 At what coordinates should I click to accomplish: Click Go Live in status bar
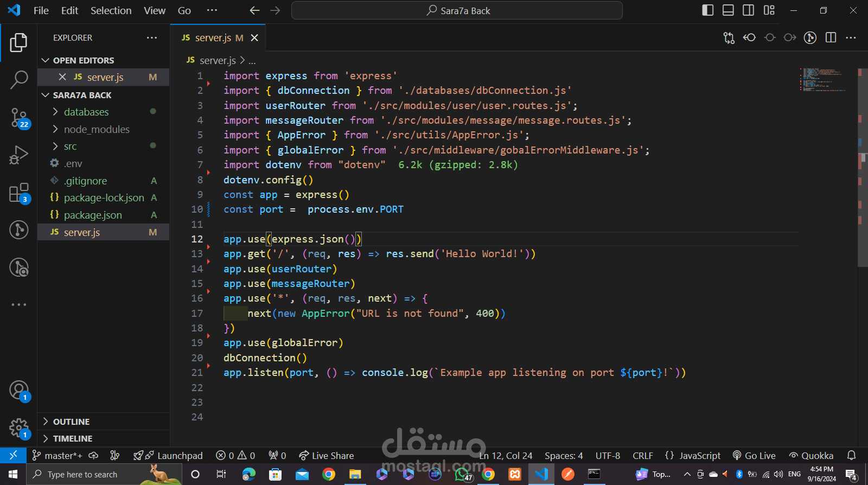click(754, 456)
